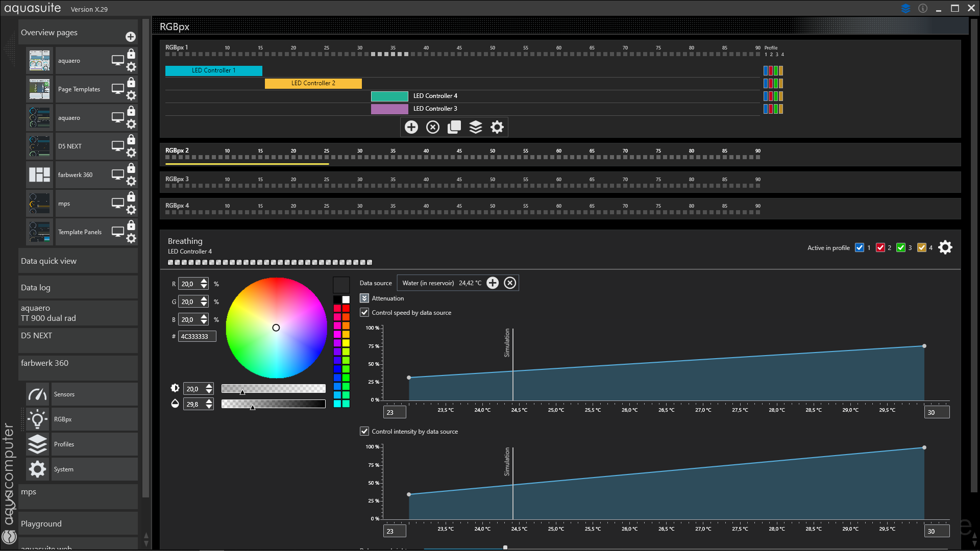Add a new LED controller with plus icon

[x=411, y=127]
